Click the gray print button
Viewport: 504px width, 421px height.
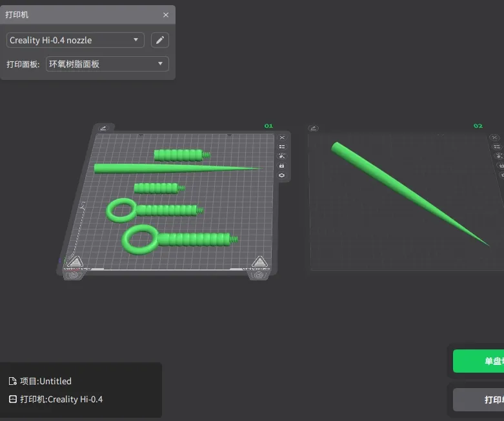[x=479, y=400]
